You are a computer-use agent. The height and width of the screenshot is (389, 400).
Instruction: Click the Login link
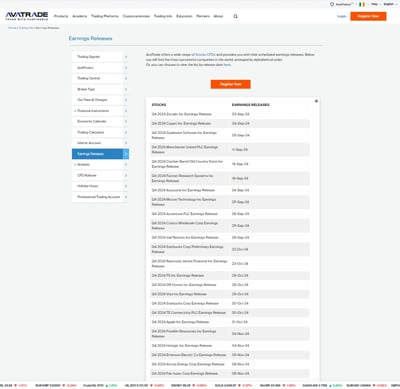341,16
